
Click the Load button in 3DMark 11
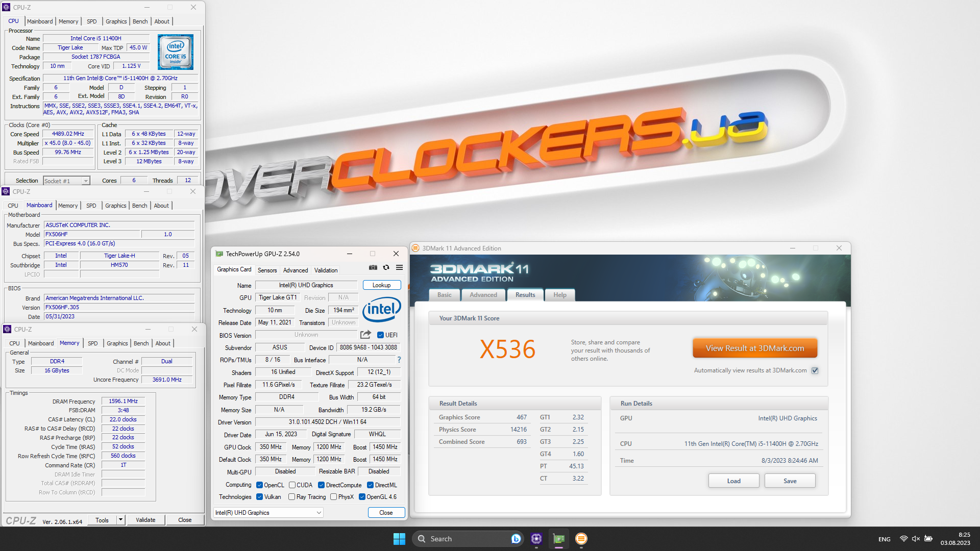(x=733, y=481)
